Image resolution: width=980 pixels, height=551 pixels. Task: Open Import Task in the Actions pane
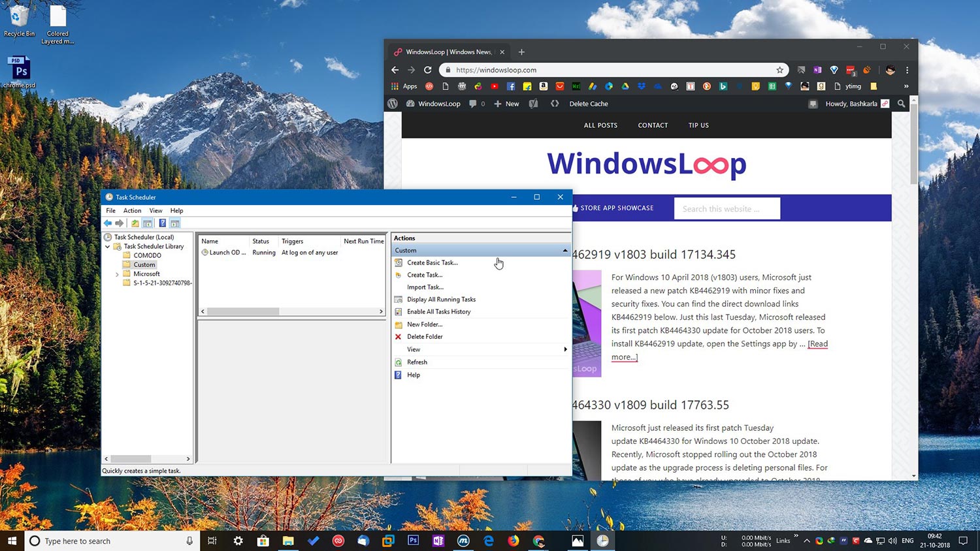(425, 287)
